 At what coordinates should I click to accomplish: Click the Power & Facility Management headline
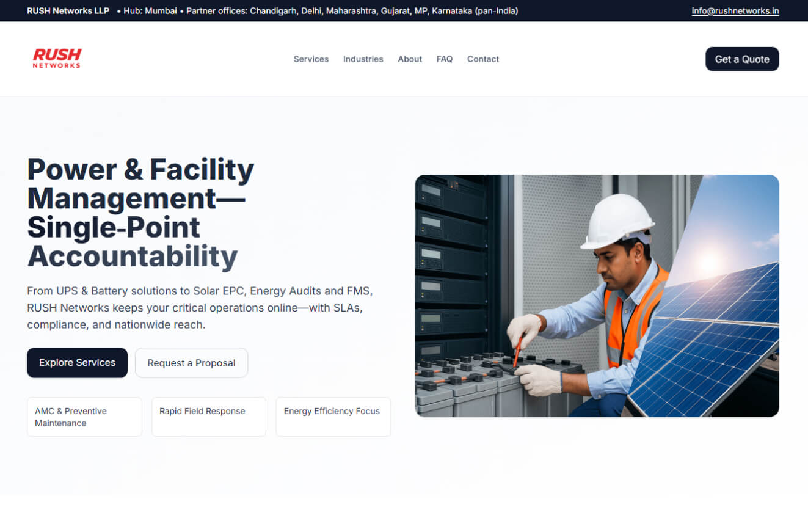(x=140, y=213)
